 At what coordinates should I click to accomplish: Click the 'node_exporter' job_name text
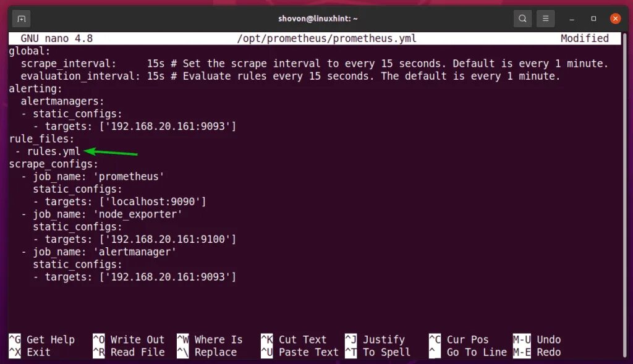(138, 214)
